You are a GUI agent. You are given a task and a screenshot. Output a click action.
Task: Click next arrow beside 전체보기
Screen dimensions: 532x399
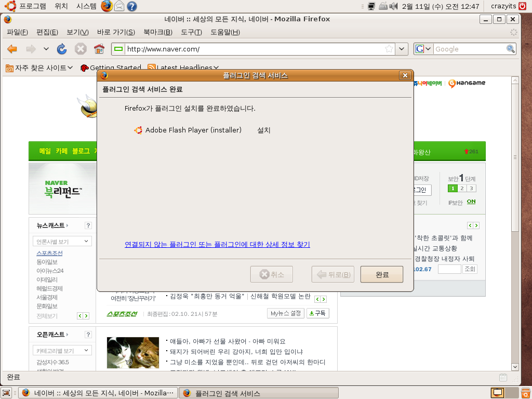86,316
